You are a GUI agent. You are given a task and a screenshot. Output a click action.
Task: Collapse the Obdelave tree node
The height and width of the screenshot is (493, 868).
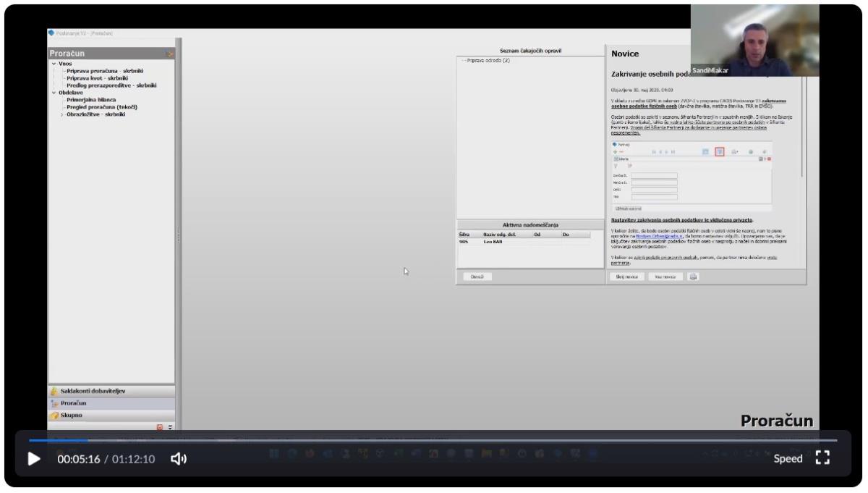(x=54, y=93)
